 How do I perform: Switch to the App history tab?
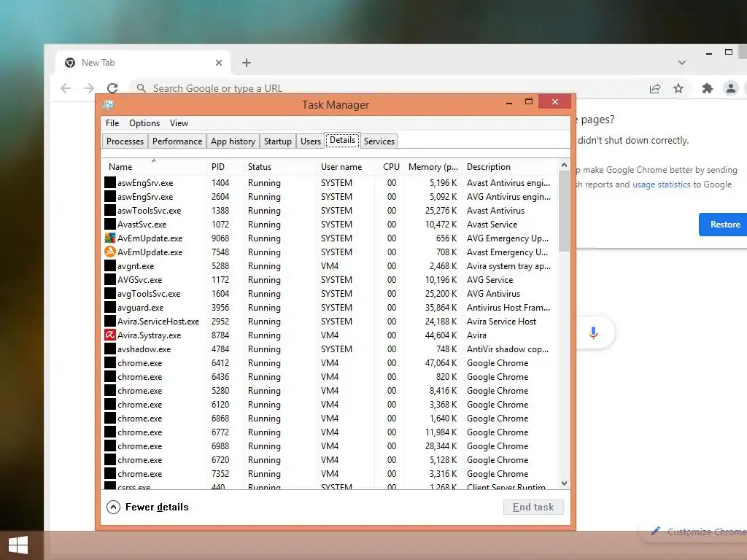(233, 141)
